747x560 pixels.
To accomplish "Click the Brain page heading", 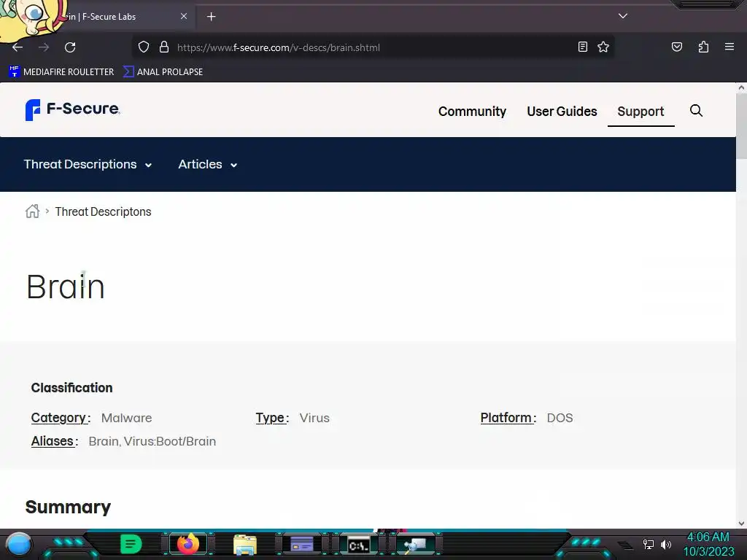I will point(65,286).
